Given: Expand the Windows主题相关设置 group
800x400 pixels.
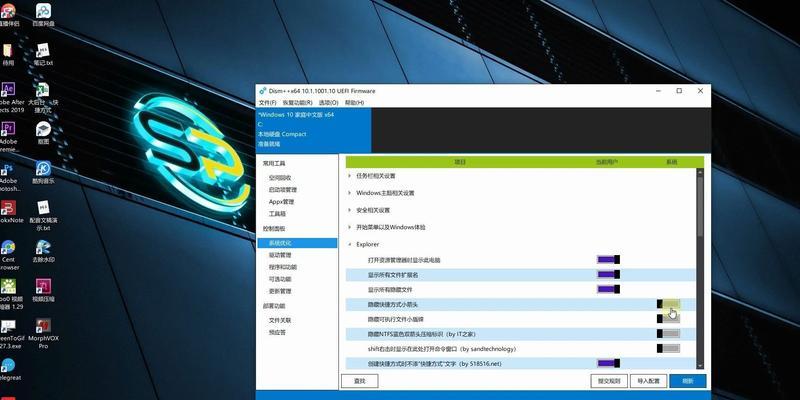Looking at the screenshot, I should [x=349, y=193].
